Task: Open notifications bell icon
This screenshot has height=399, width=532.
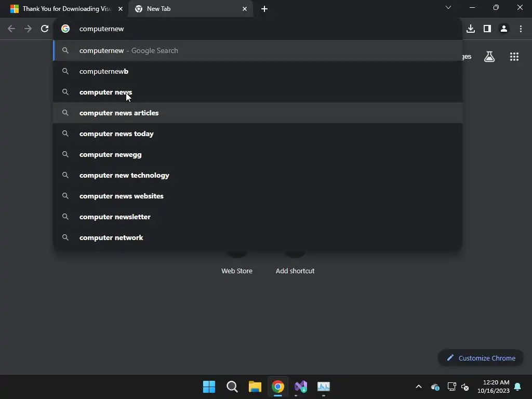Action: pyautogui.click(x=518, y=387)
